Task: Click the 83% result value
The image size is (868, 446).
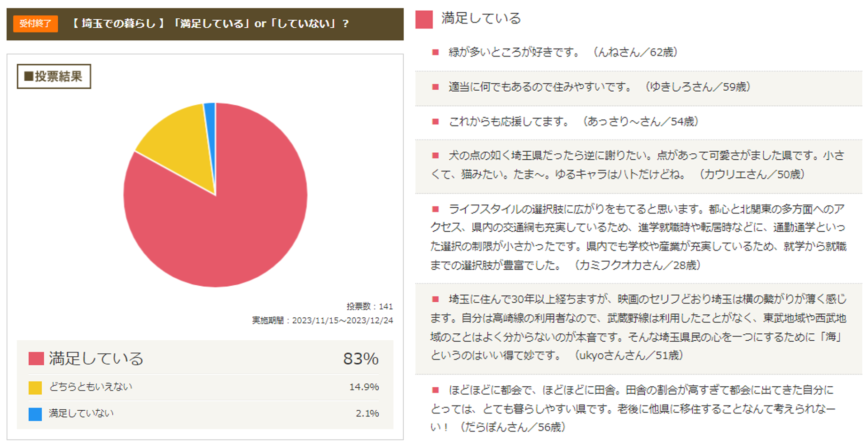Action: click(x=360, y=359)
